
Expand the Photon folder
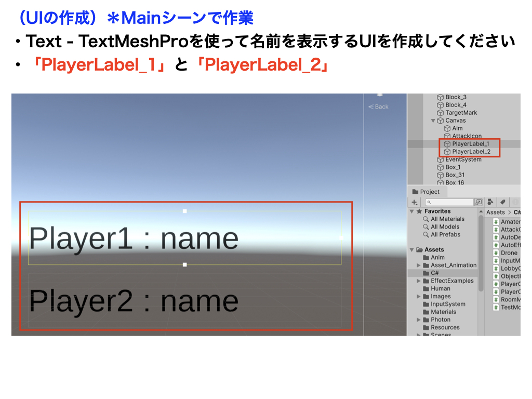click(x=419, y=320)
